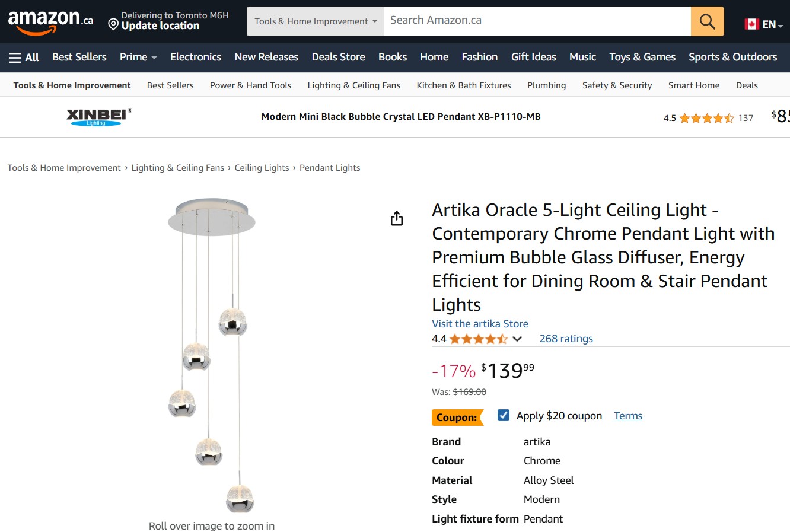
Task: Click the pendant light product image
Action: point(212,356)
